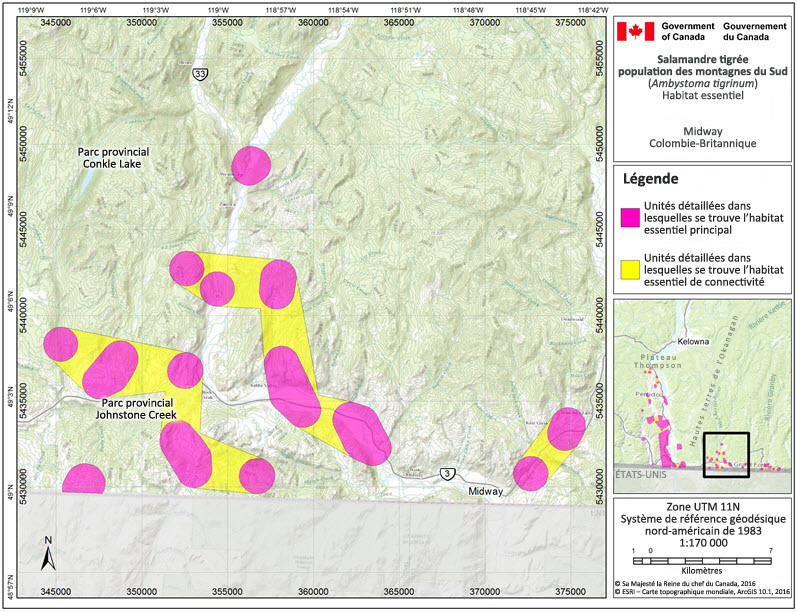The height and width of the screenshot is (612, 797).
Task: Select the magenta habitat essentiel principal swatch
Action: coord(630,216)
